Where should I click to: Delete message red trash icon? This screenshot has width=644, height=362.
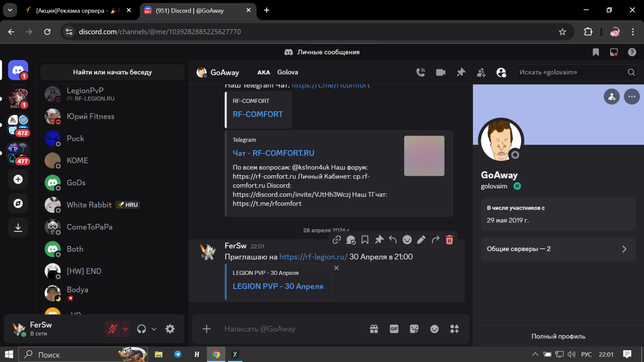450,240
